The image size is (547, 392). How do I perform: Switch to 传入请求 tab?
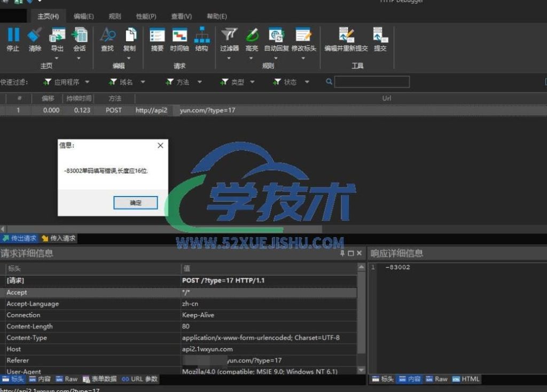click(x=59, y=238)
